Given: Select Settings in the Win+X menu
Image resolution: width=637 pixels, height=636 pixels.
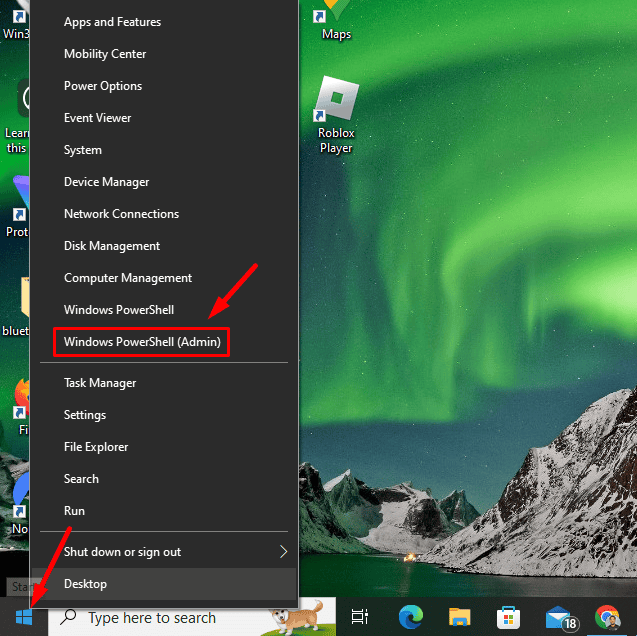Looking at the screenshot, I should pos(164,415).
